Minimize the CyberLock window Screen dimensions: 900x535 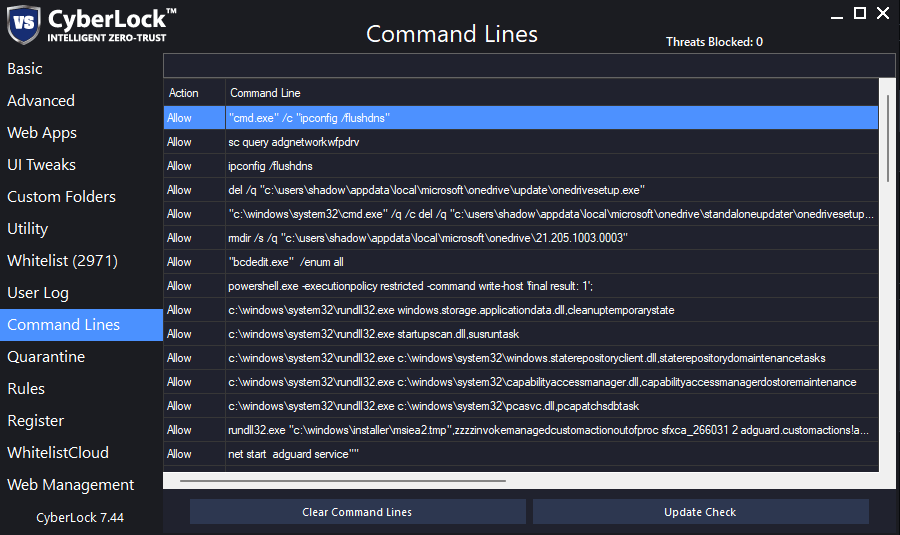click(836, 13)
